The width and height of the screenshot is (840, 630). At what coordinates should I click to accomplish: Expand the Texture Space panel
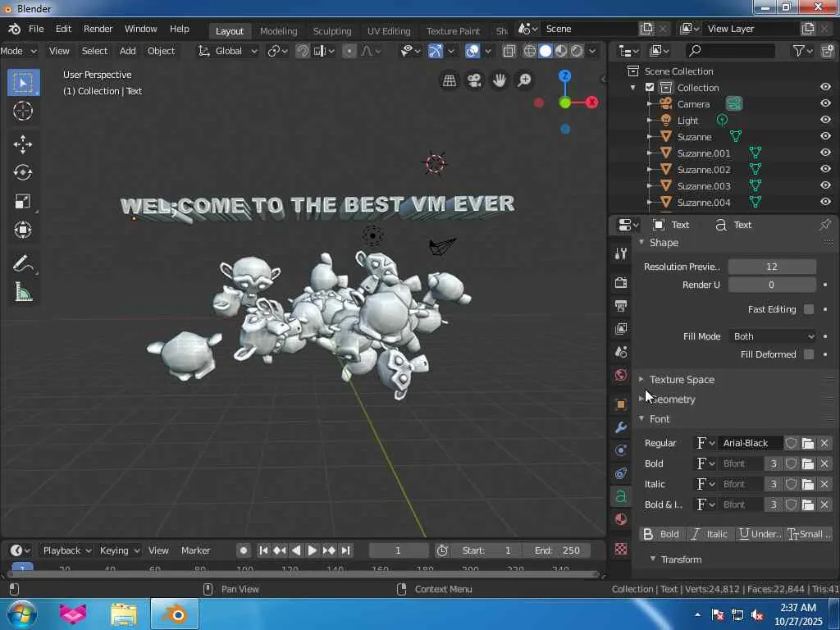682,379
